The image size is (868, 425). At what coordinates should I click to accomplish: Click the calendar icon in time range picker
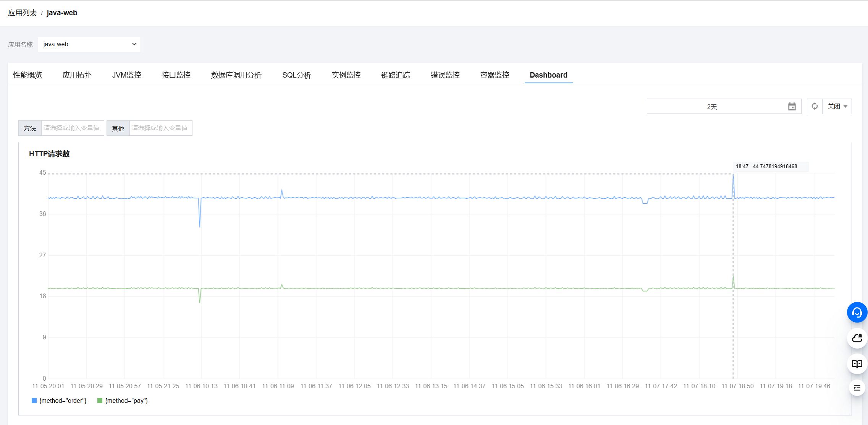(x=792, y=107)
